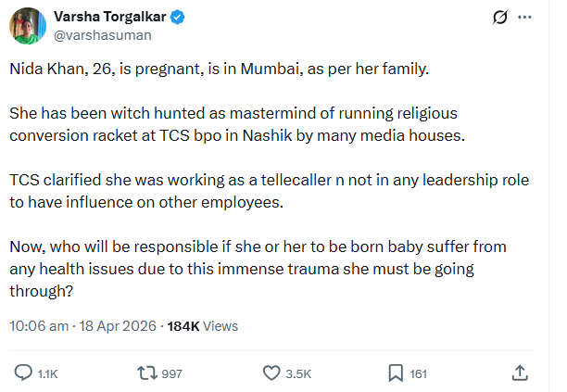The width and height of the screenshot is (567, 392).
Task: Open Varsha Torgalkar's profile picture
Action: click(x=27, y=25)
